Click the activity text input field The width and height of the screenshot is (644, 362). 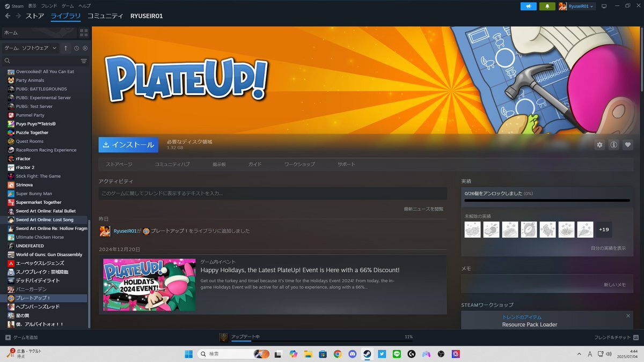pos(273,193)
